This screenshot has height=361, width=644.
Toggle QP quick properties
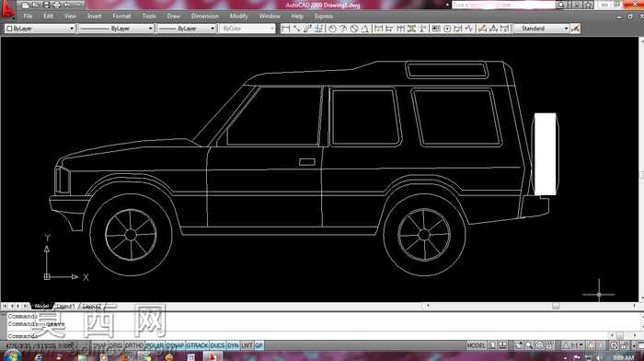(x=259, y=345)
